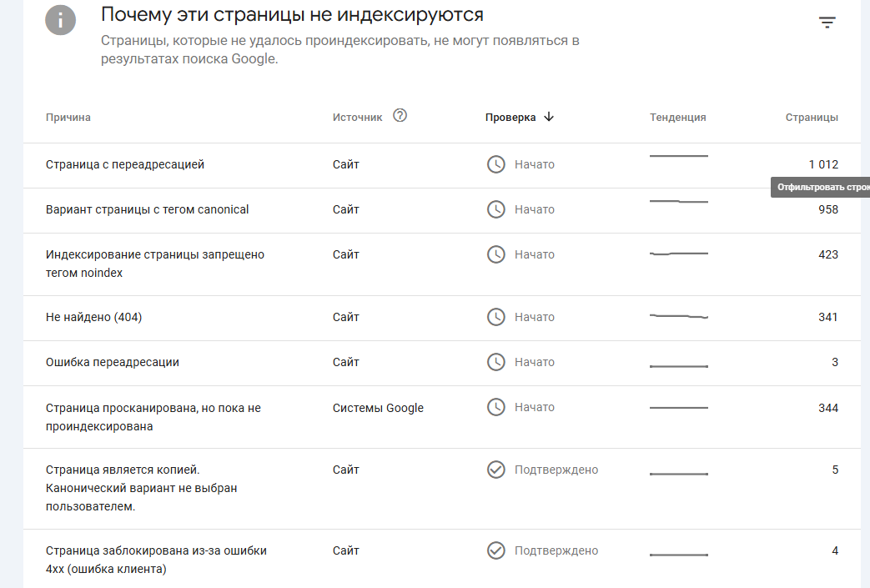Viewport: 870px width, 588px height.
Task: Click the Причина column header
Action: point(68,118)
